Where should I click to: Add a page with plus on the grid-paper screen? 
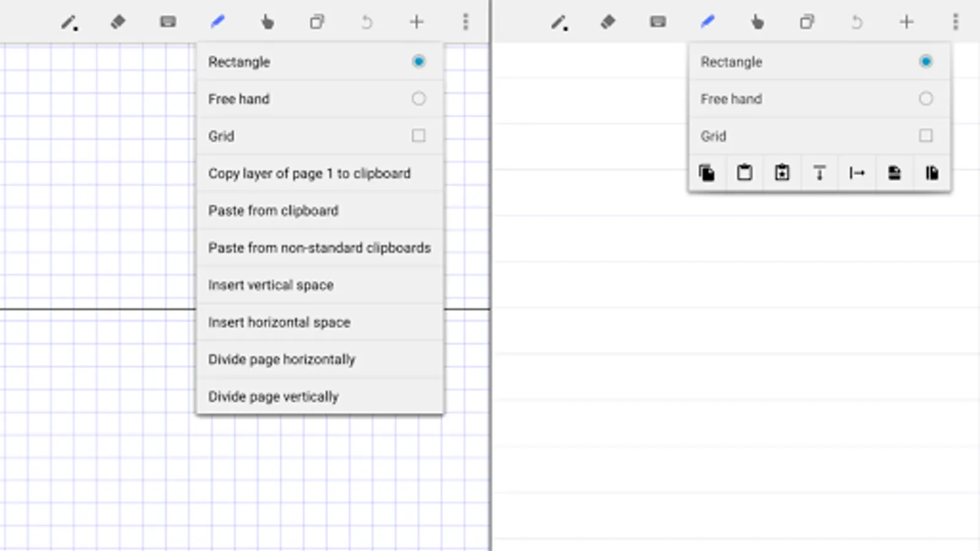pos(417,22)
